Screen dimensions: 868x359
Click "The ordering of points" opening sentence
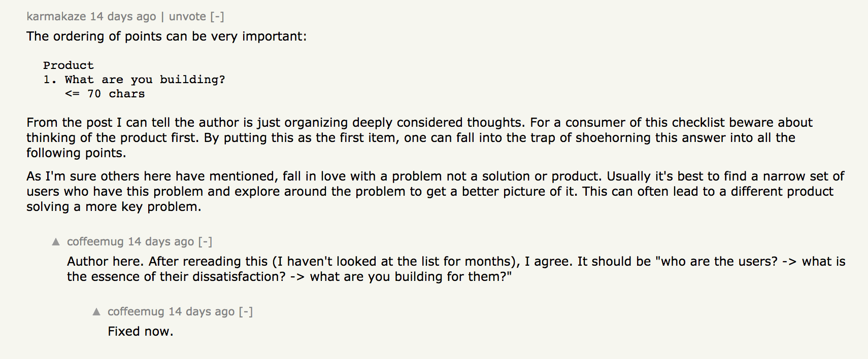(x=166, y=37)
